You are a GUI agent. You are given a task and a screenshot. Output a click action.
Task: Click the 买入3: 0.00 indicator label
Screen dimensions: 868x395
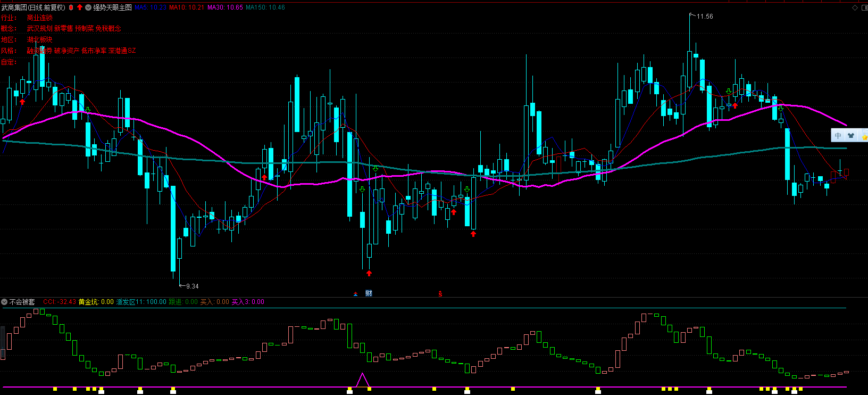(248, 302)
